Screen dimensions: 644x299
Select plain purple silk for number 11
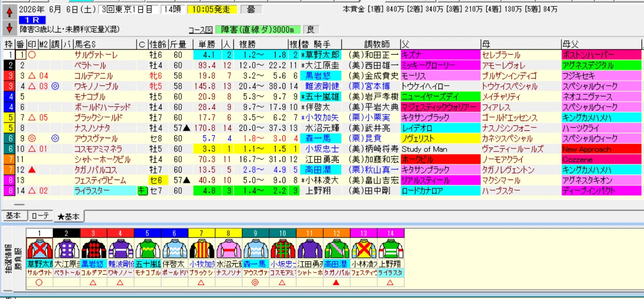[x=309, y=249]
